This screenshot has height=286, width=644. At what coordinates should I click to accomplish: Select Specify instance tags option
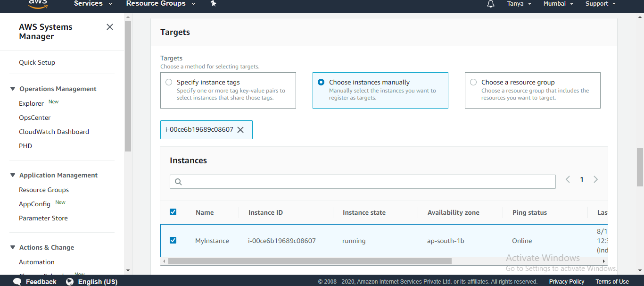pyautogui.click(x=169, y=82)
